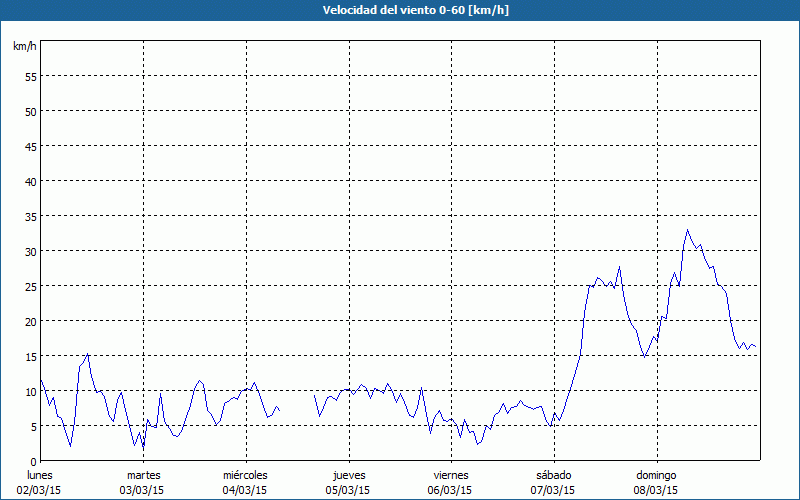The width and height of the screenshot is (800, 500).
Task: Select the 'lunes 02/03/15' date label
Action: 39,482
